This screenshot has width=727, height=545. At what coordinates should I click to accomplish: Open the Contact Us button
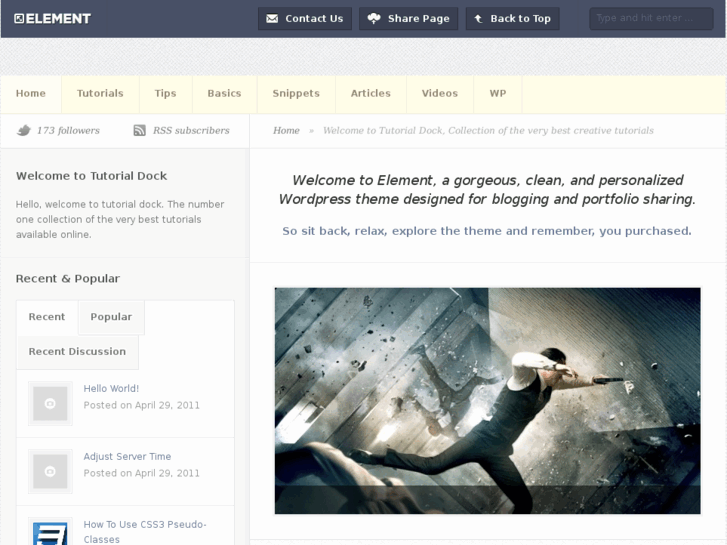tap(305, 19)
